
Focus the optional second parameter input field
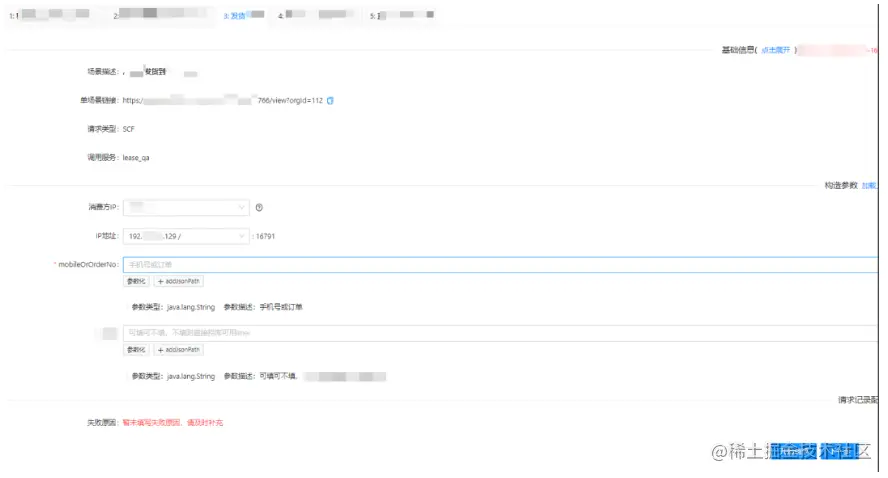click(x=500, y=333)
